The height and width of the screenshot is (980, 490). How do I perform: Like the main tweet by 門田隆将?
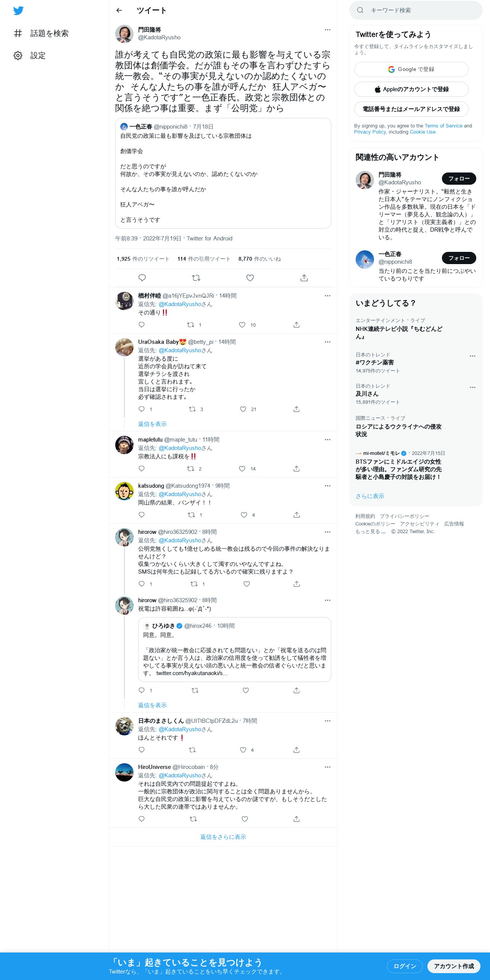pyautogui.click(x=250, y=278)
